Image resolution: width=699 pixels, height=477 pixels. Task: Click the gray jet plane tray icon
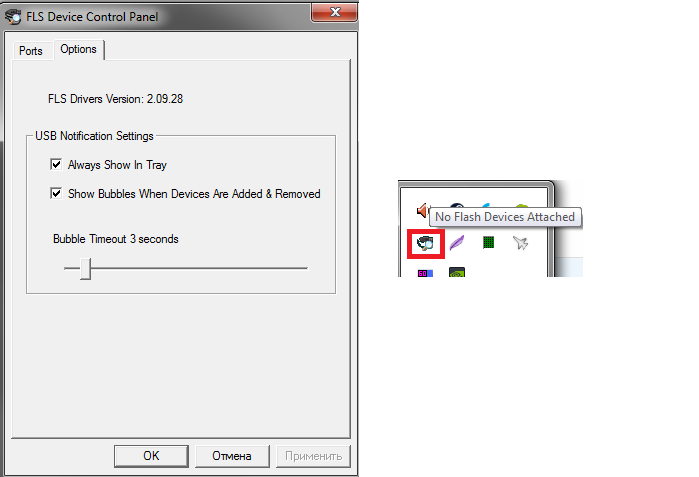pos(520,243)
